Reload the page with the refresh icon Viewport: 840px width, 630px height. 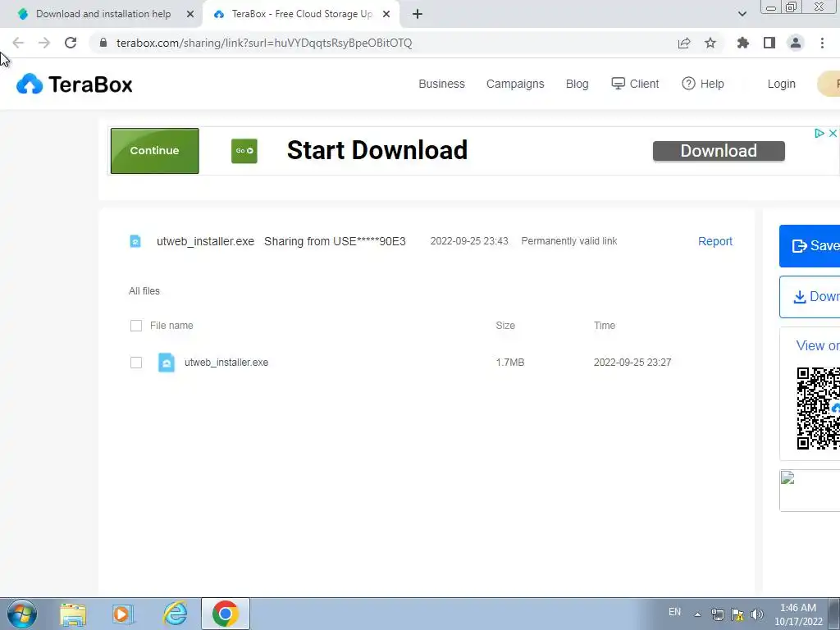(71, 43)
